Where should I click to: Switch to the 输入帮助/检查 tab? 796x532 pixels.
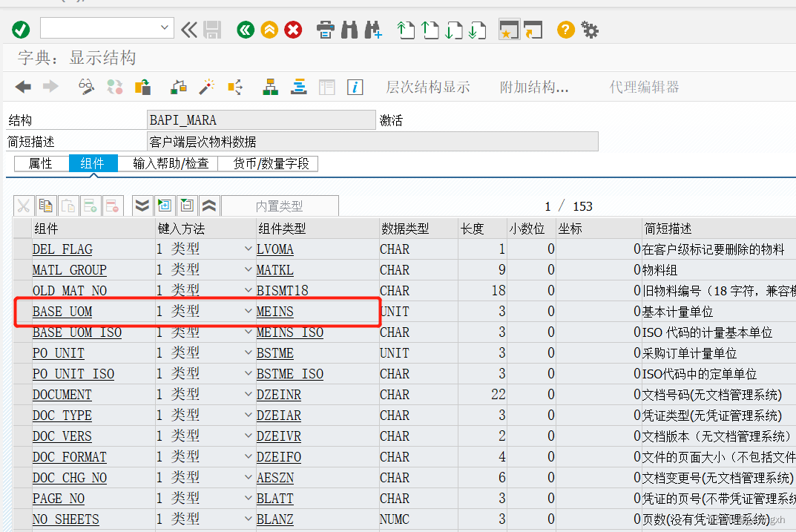coord(171,163)
